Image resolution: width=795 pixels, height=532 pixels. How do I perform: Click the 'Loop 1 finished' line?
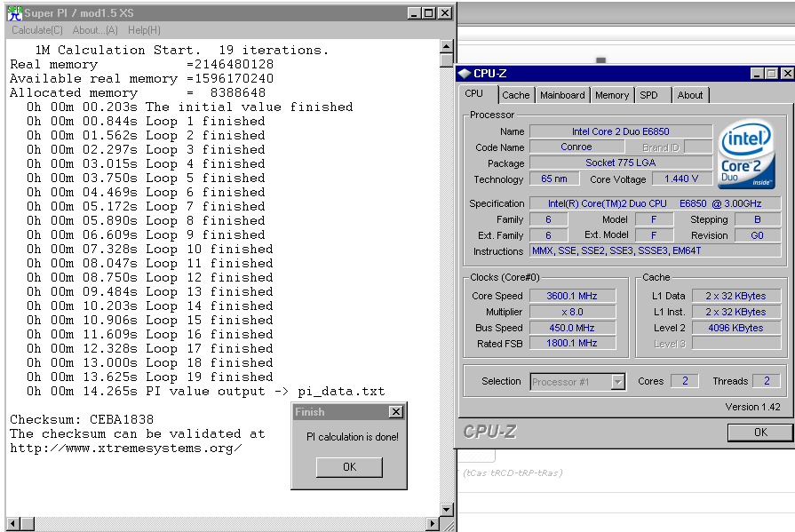[146, 121]
